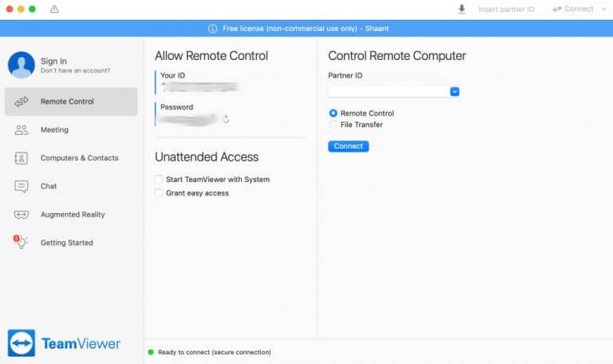Click the blue Connect button

[348, 146]
